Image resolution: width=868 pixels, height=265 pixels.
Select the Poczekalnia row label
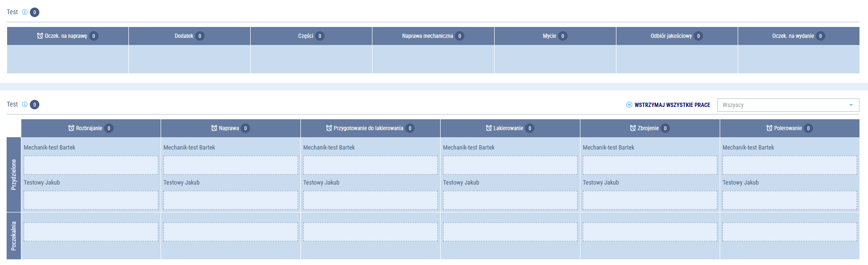(14, 236)
